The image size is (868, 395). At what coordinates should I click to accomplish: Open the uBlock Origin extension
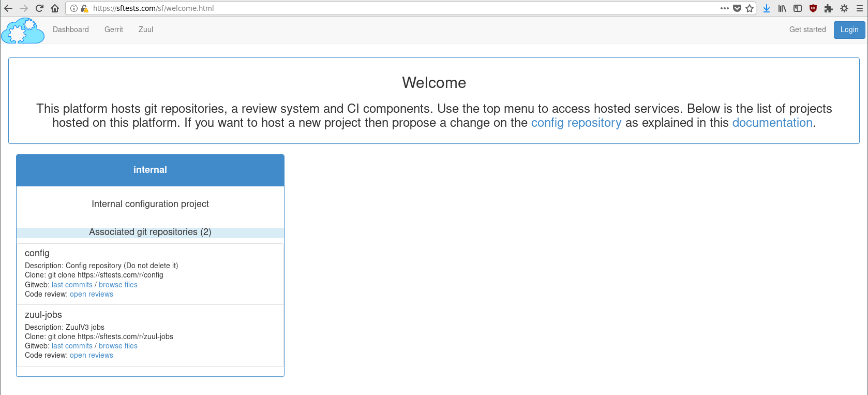coord(813,8)
